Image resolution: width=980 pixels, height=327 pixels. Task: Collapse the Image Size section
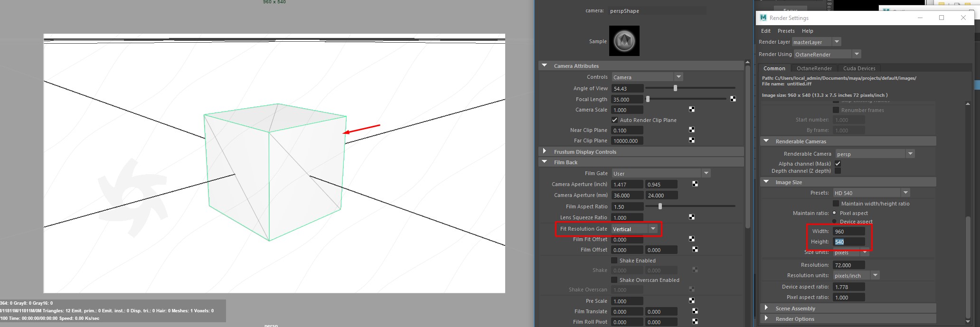tap(766, 182)
